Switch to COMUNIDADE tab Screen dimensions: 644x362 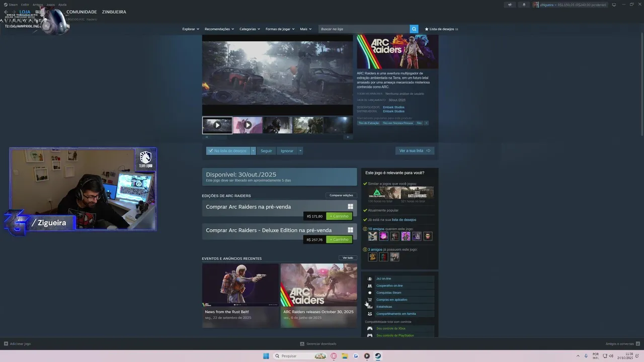pyautogui.click(x=82, y=12)
